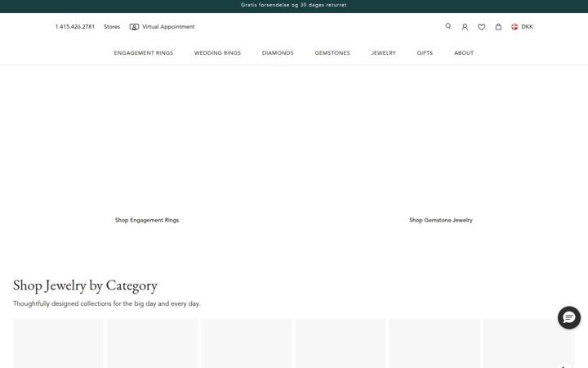
Task: Open the Jewelry menu
Action: [x=383, y=53]
